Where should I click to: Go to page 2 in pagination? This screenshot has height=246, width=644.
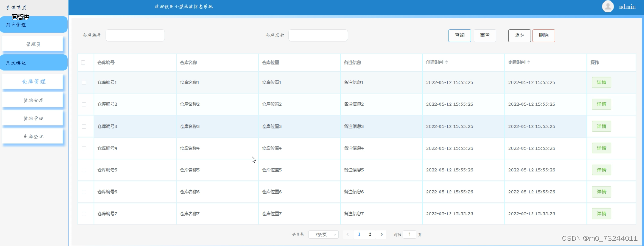pyautogui.click(x=370, y=234)
